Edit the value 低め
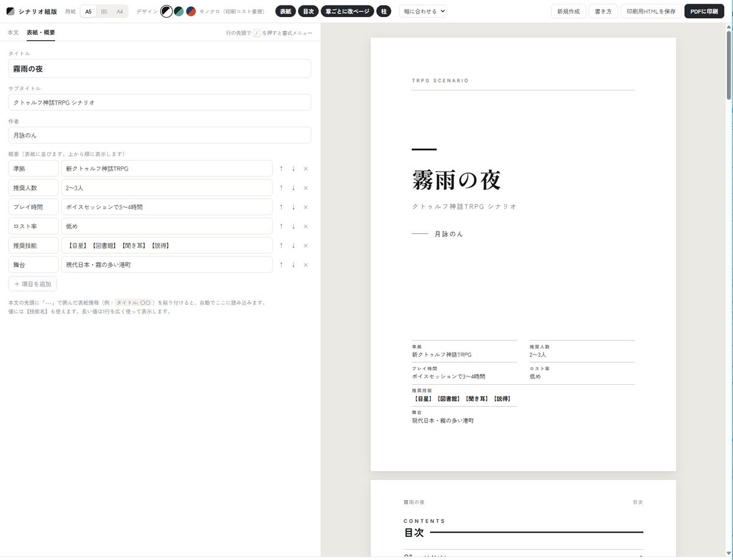This screenshot has height=560, width=733. click(167, 226)
